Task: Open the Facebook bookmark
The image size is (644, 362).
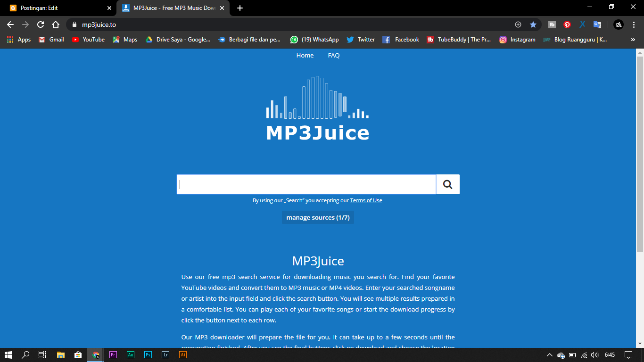Action: 401,40
